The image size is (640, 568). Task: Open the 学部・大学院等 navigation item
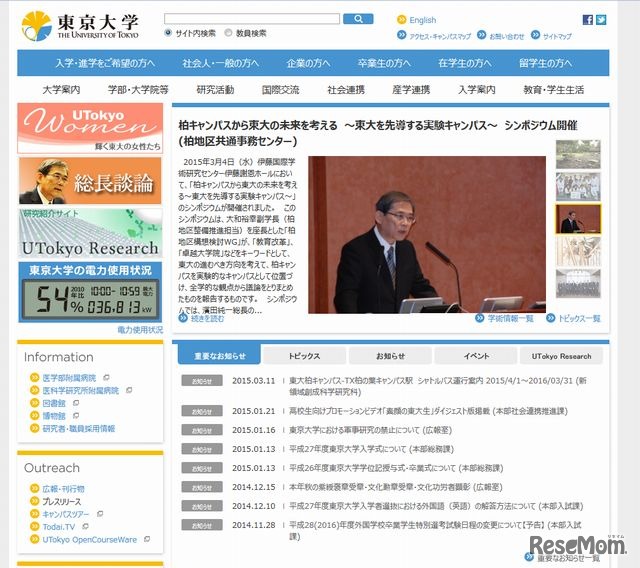pos(138,89)
